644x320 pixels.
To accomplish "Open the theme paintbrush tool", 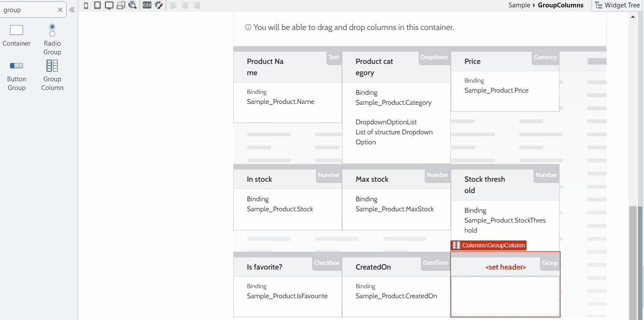I will tap(158, 5).
